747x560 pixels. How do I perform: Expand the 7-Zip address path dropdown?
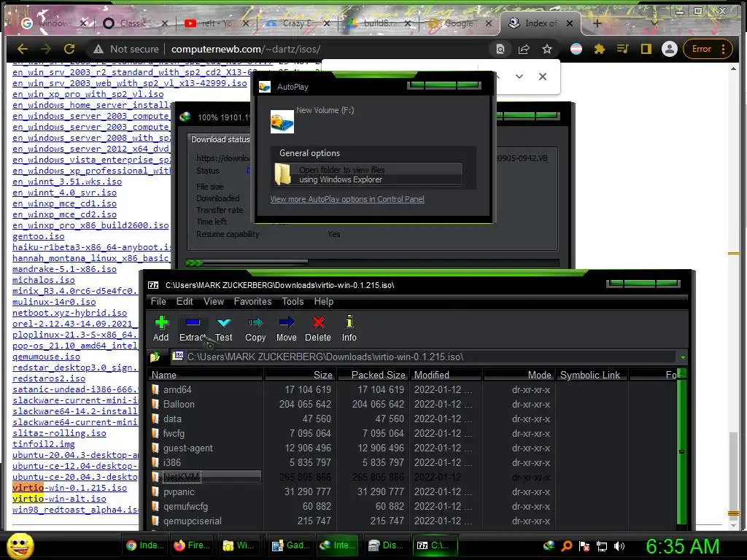tap(683, 357)
